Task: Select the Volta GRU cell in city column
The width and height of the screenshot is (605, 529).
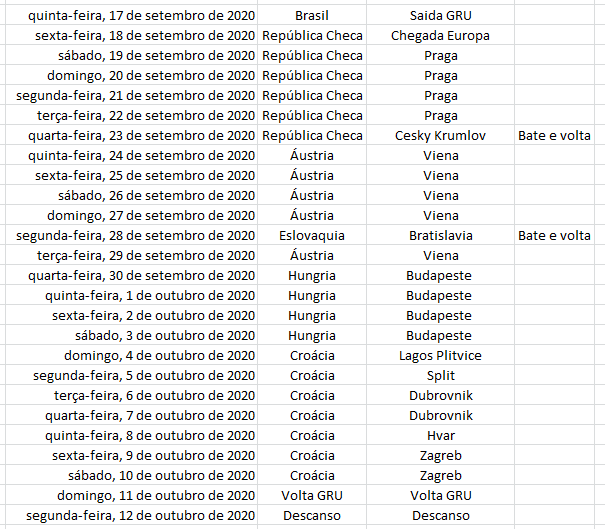Action: coord(440,496)
